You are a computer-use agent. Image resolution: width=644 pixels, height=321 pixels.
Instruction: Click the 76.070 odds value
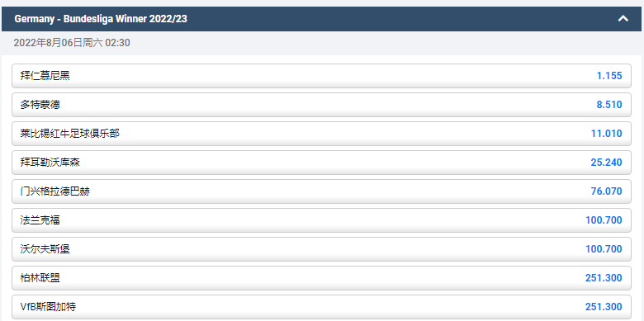[x=607, y=191]
